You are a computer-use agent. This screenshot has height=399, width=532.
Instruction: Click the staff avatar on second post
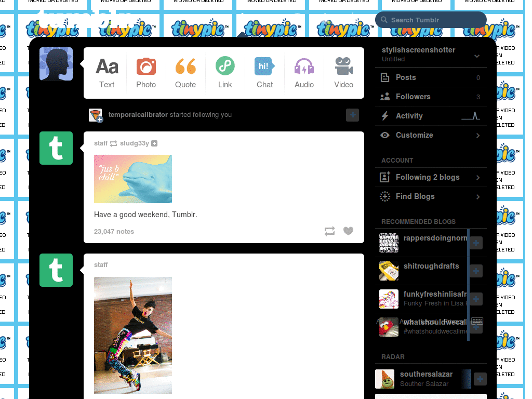click(56, 270)
